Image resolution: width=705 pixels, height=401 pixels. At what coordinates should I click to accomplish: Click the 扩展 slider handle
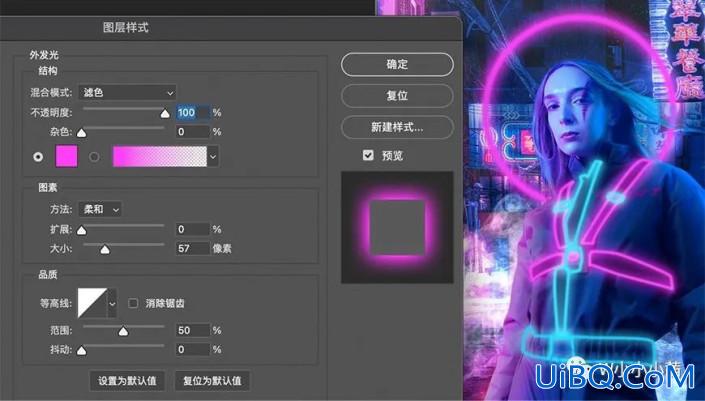click(81, 231)
